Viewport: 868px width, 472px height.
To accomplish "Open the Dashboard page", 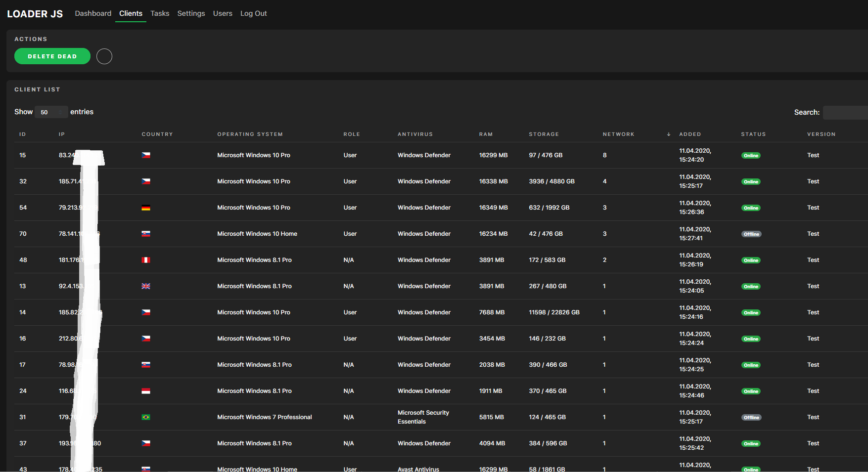I will coord(93,13).
